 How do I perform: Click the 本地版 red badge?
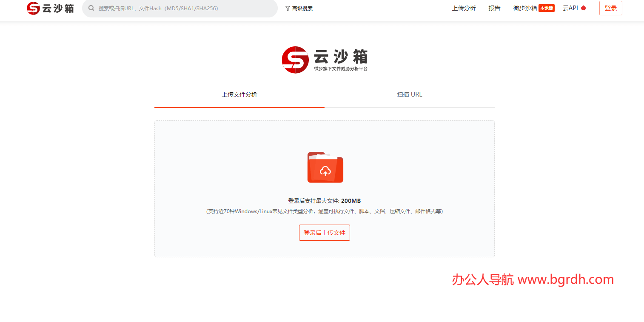click(x=547, y=8)
